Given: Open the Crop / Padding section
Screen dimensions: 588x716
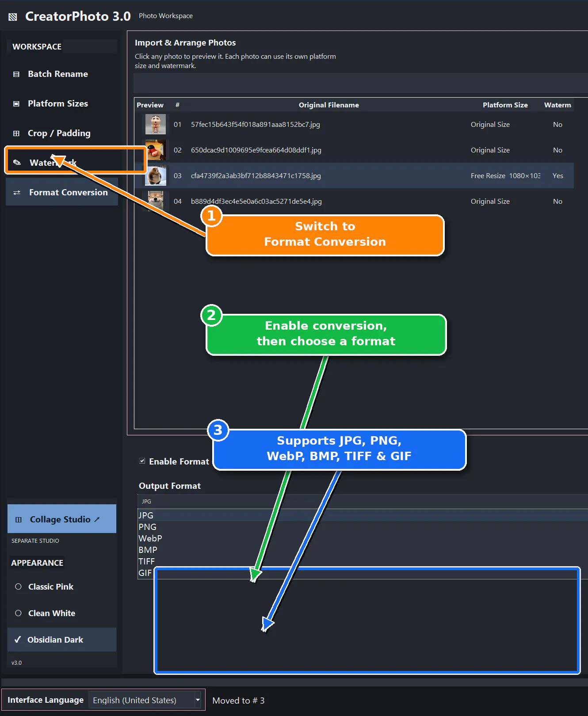Looking at the screenshot, I should [62, 133].
